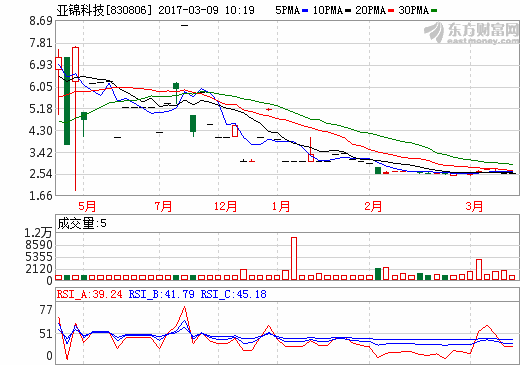Click the tall green candlestick near the chart start
This screenshot has width=520, height=365.
pyautogui.click(x=67, y=101)
